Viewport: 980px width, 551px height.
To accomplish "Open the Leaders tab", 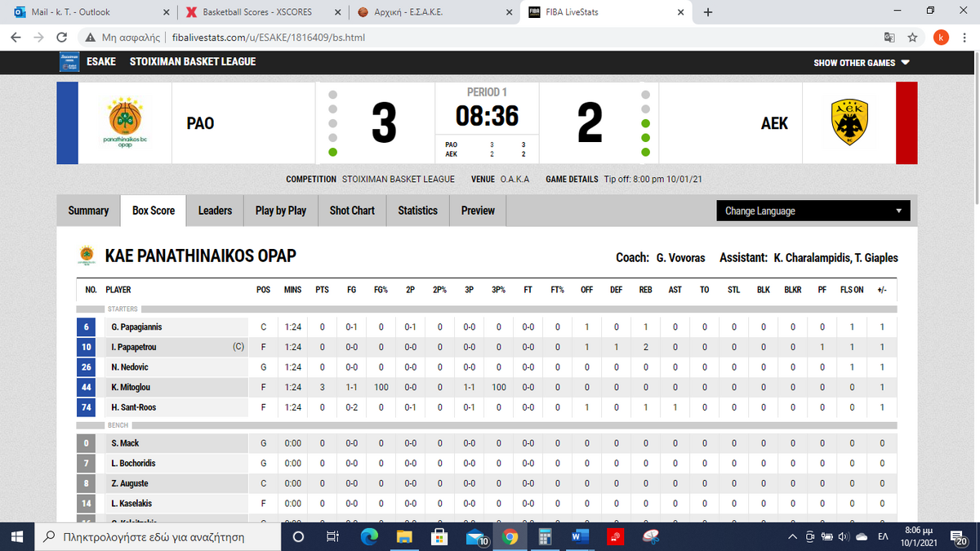I will point(215,211).
